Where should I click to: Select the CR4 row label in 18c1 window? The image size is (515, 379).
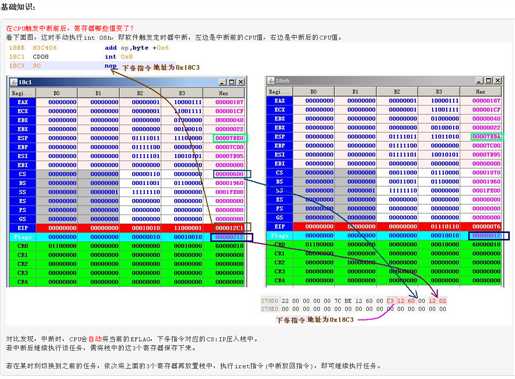23,282
